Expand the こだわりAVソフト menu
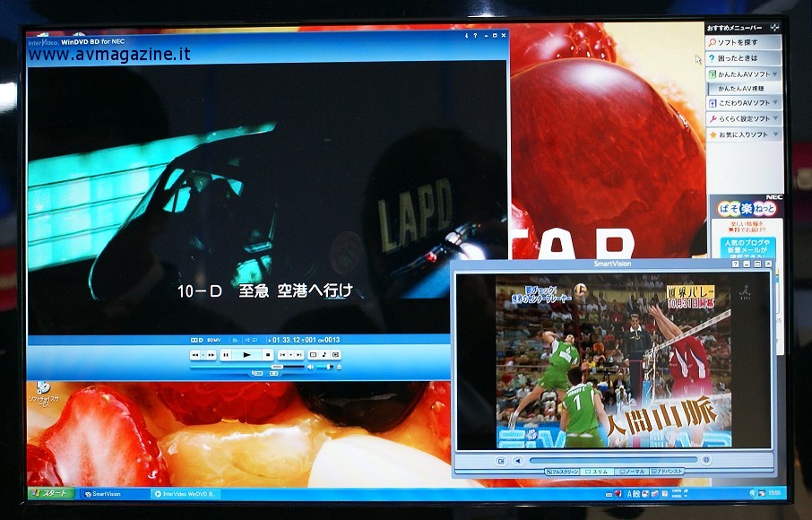This screenshot has height=520, width=812. 743,103
